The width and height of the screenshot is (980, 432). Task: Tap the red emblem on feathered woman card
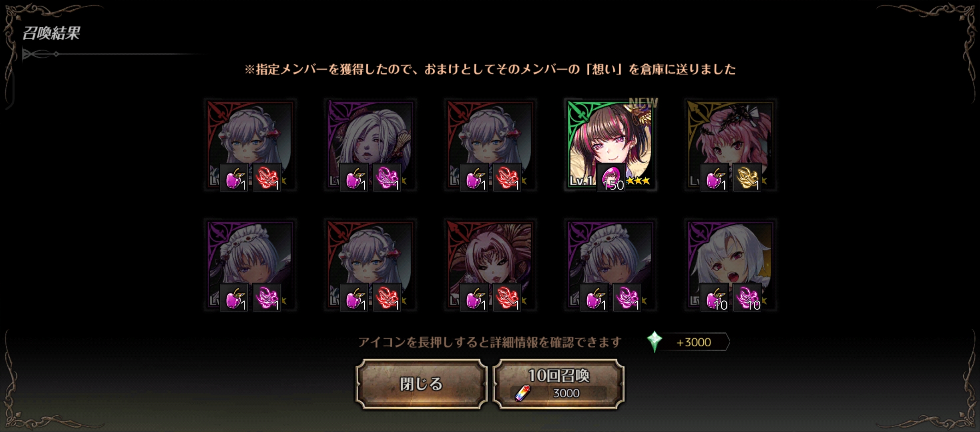[x=507, y=298]
